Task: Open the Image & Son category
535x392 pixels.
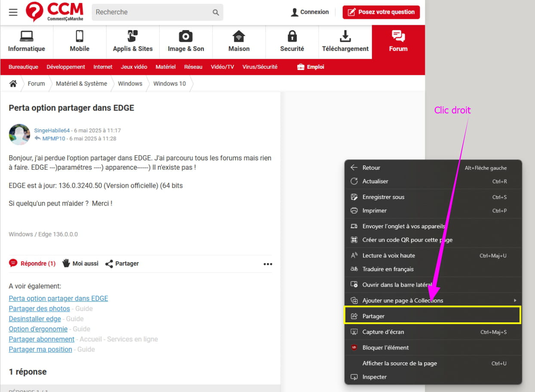Action: tap(186, 42)
